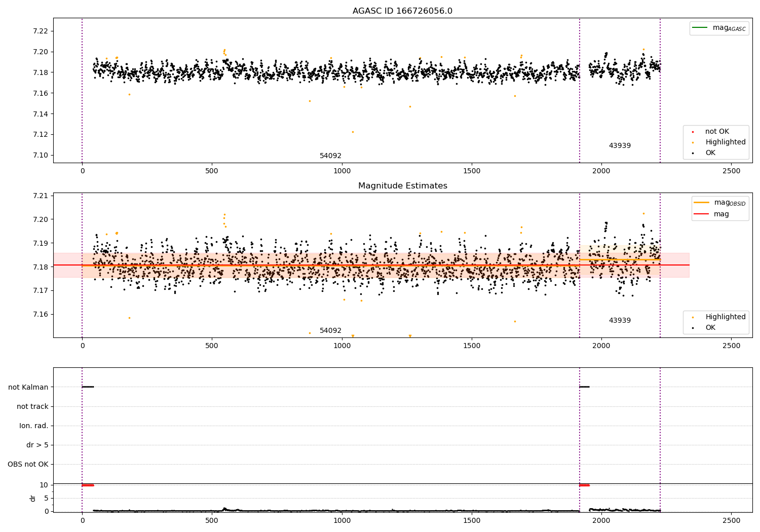Click x-tick '1500' under the middle plot
The width and height of the screenshot is (760, 532).
(472, 346)
